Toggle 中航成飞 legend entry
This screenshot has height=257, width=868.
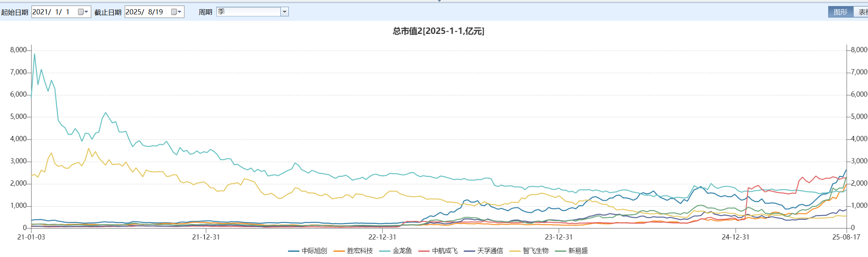(x=445, y=251)
